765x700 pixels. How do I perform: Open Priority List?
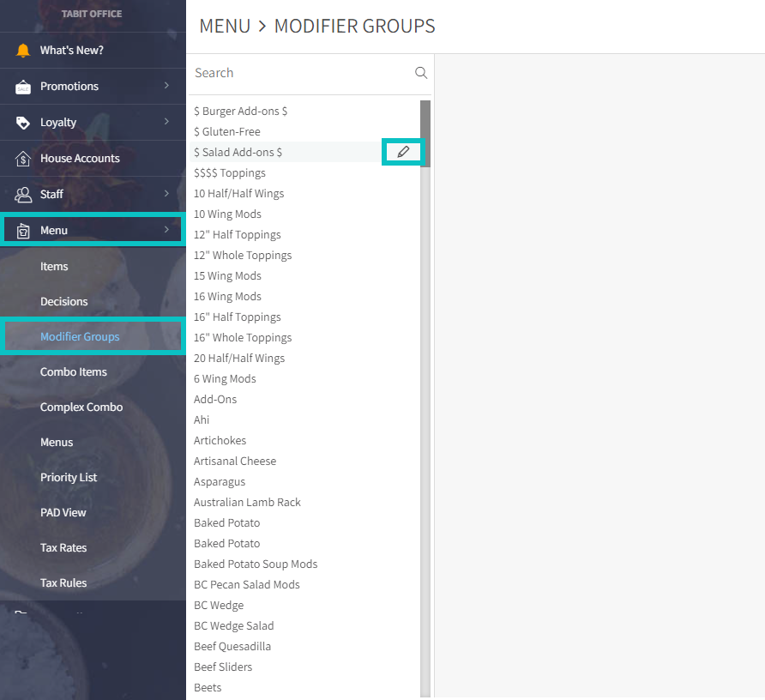click(69, 478)
